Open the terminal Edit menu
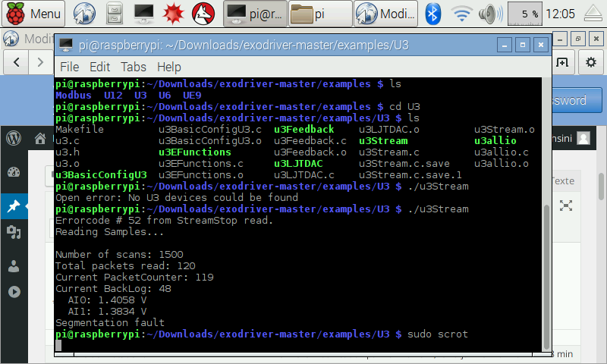Viewport: 607px width, 364px height. point(100,67)
